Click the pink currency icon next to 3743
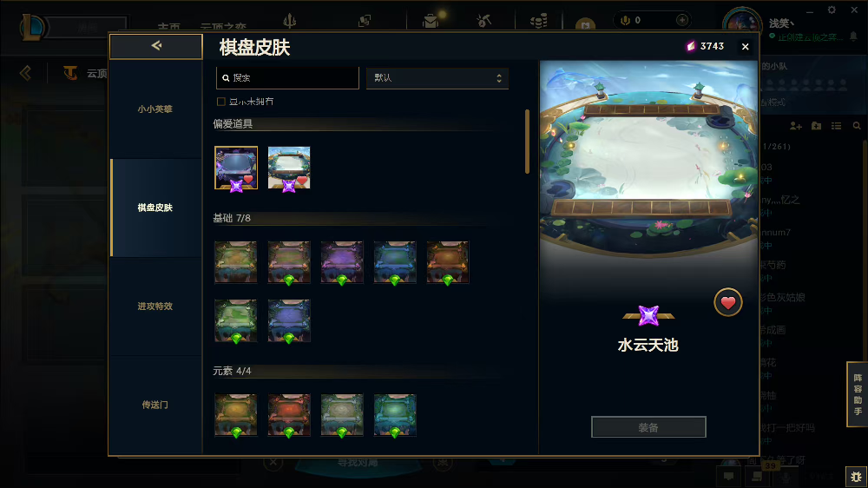This screenshot has height=488, width=868. tap(690, 47)
